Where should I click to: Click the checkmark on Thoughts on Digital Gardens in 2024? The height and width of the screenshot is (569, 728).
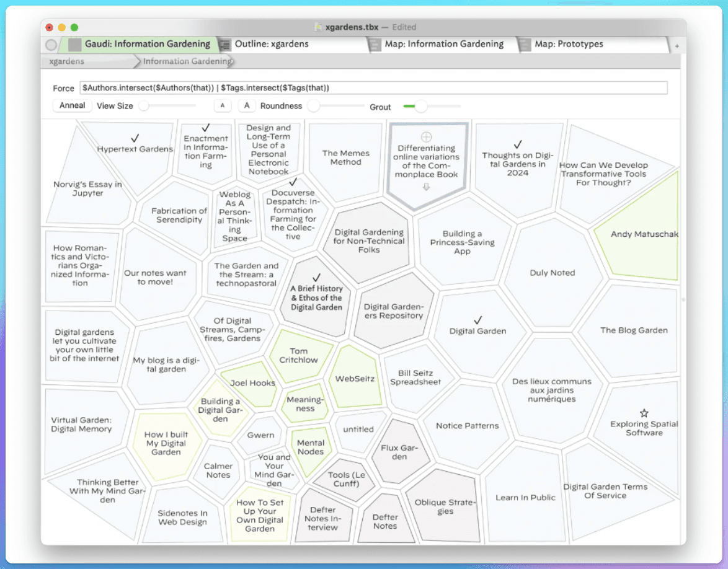tap(518, 144)
